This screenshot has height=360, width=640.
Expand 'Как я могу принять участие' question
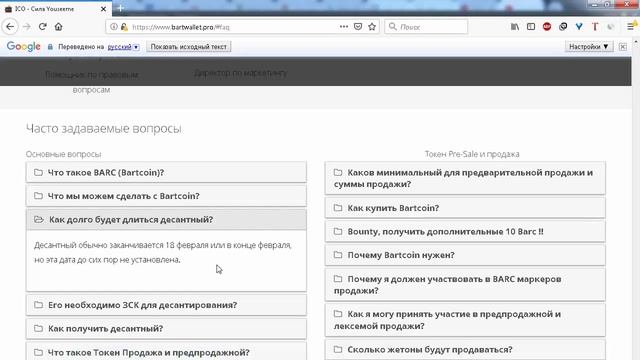point(465,320)
